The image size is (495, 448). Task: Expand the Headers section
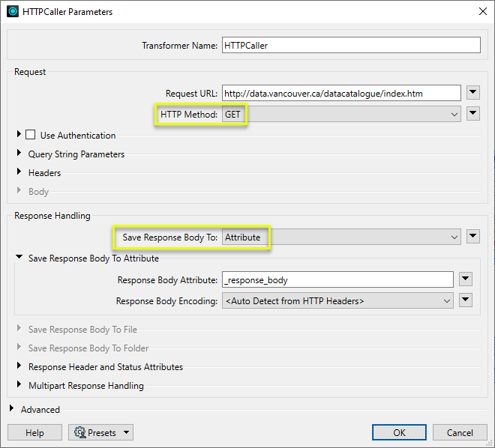[19, 173]
